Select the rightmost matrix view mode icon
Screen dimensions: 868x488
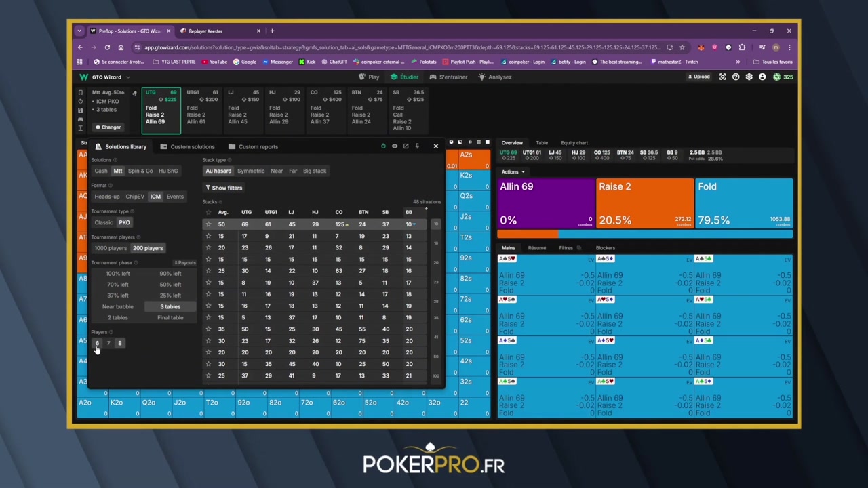click(x=487, y=142)
